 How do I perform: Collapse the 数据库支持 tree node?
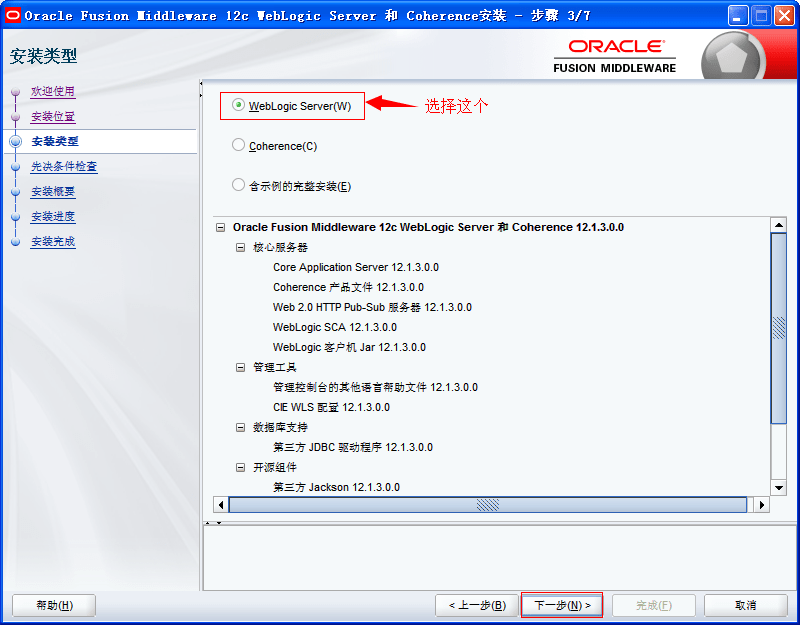click(240, 428)
